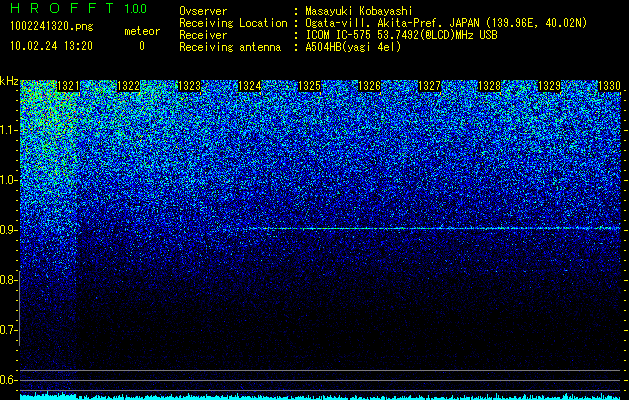The height and width of the screenshot is (400, 629).
Task: Click the meteor count value 0
Action: (x=142, y=46)
